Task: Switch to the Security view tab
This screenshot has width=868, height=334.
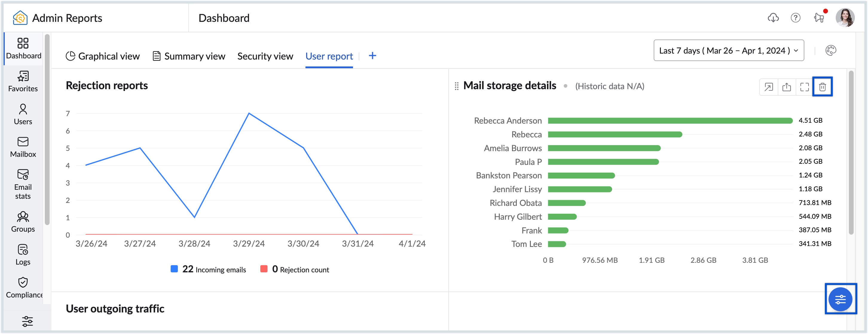Action: click(x=265, y=56)
